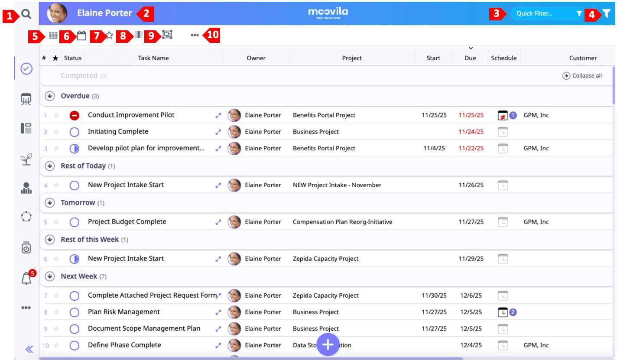Open the expand icon for Plan Risk Management

218,312
